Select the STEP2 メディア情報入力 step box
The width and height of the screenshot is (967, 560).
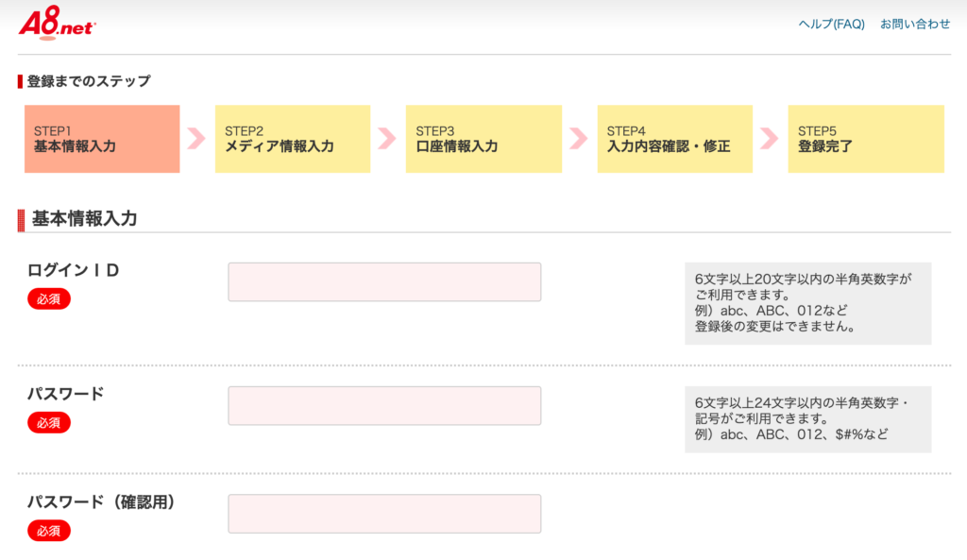(x=293, y=139)
